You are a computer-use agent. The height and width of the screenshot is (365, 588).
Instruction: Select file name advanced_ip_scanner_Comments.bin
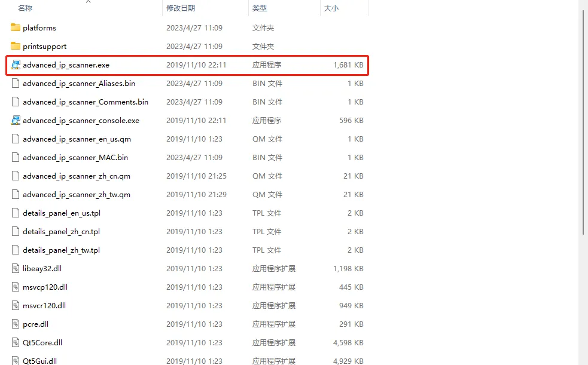click(x=86, y=102)
